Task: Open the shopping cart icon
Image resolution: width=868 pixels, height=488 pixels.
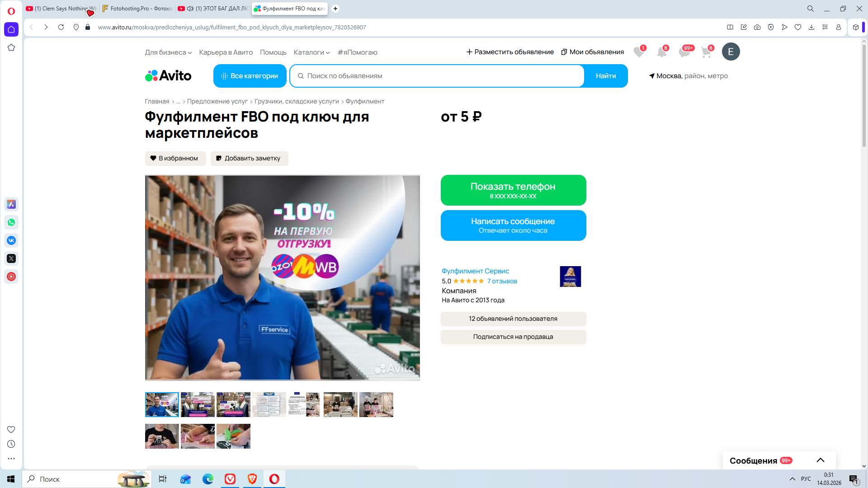Action: click(x=706, y=52)
